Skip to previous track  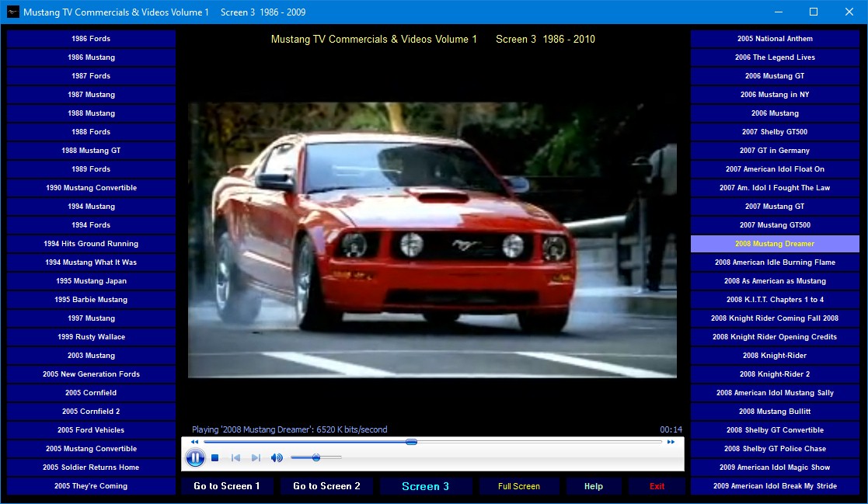(235, 457)
